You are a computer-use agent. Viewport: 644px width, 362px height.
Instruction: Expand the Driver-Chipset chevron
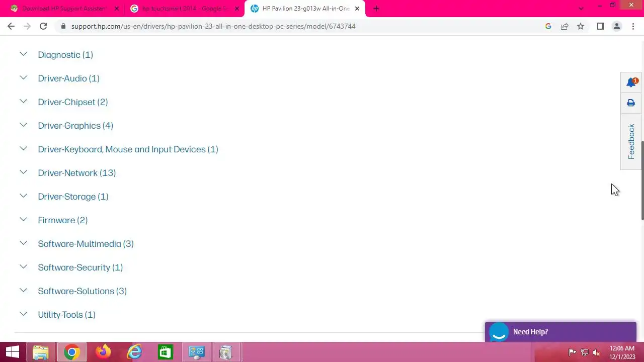23,101
